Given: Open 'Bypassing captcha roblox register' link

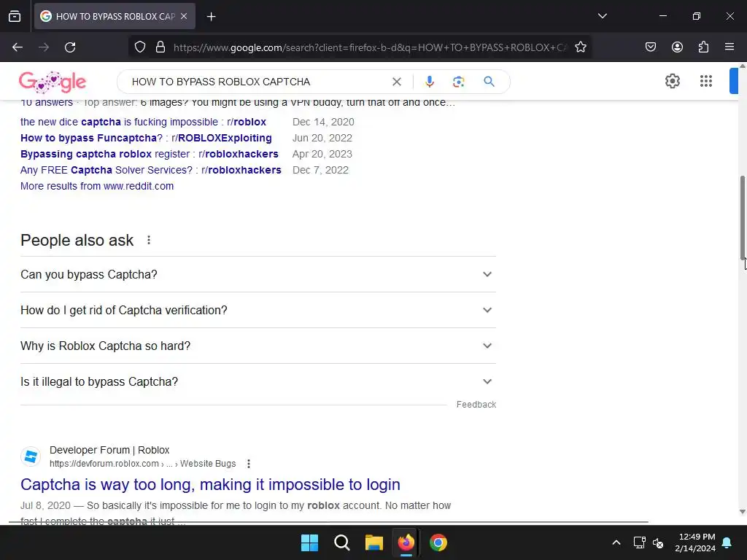Looking at the screenshot, I should point(149,155).
